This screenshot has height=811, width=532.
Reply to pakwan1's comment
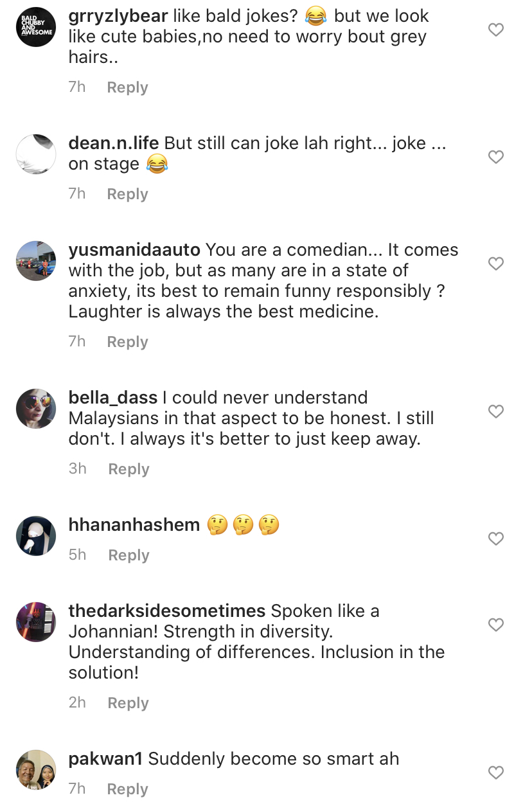(x=127, y=789)
